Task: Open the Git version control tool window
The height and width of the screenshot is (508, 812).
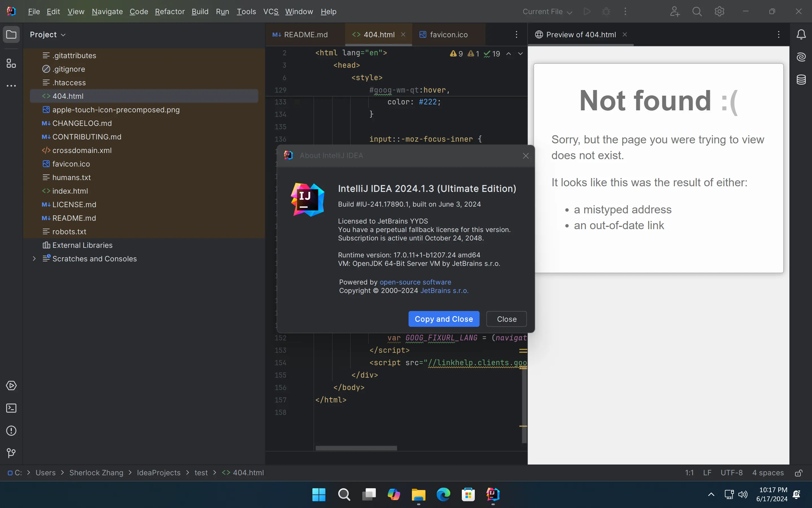Action: 11,453
